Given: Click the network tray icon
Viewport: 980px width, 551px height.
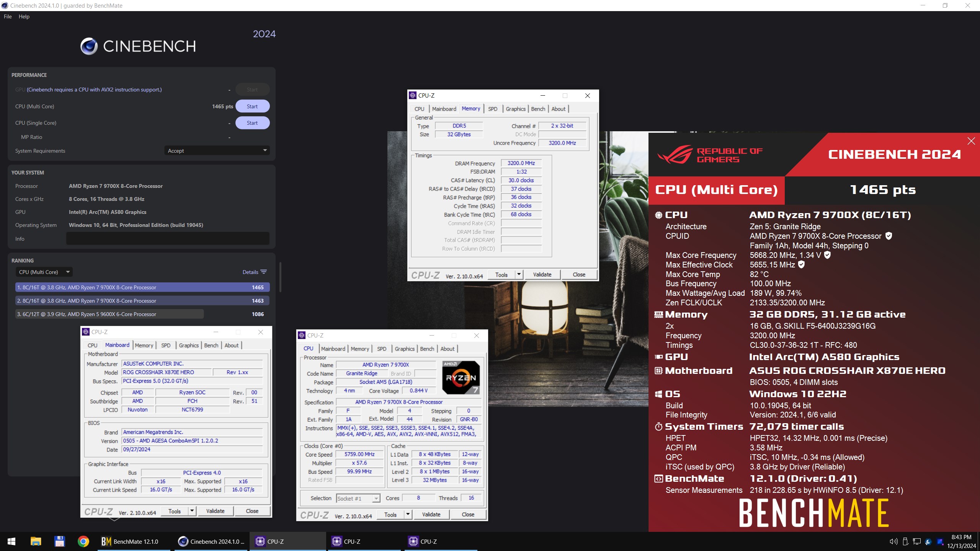Looking at the screenshot, I should [917, 541].
